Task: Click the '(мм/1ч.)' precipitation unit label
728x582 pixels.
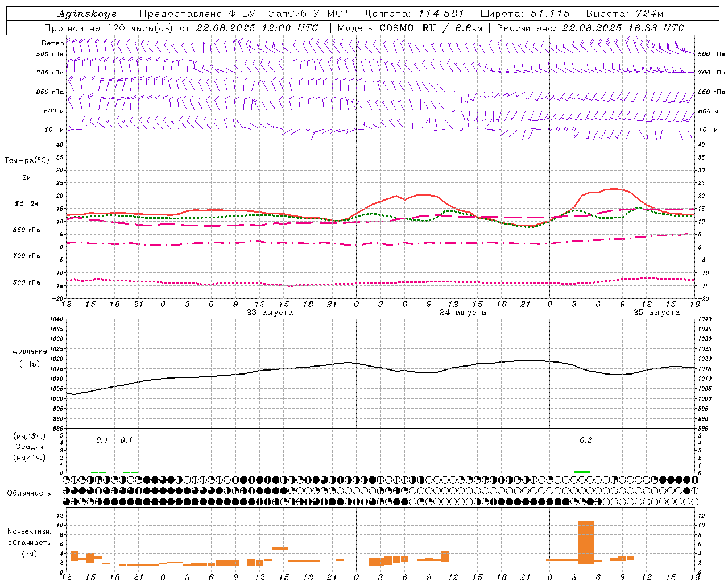Action: [30, 458]
